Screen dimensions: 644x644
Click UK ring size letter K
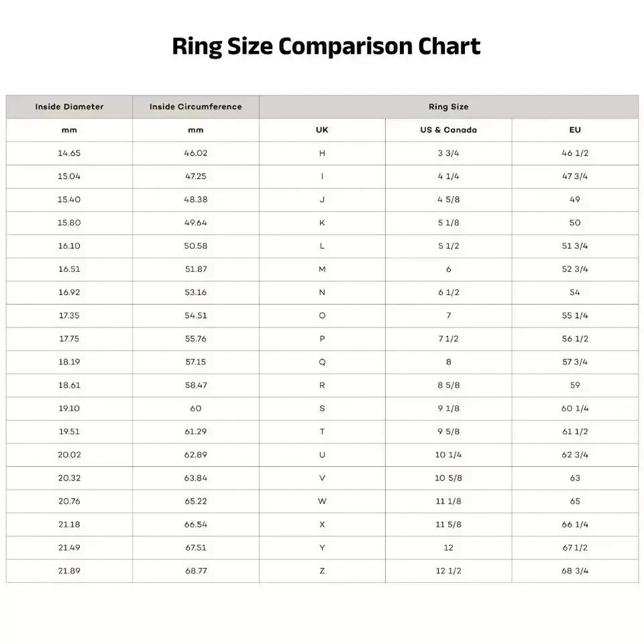click(x=322, y=223)
